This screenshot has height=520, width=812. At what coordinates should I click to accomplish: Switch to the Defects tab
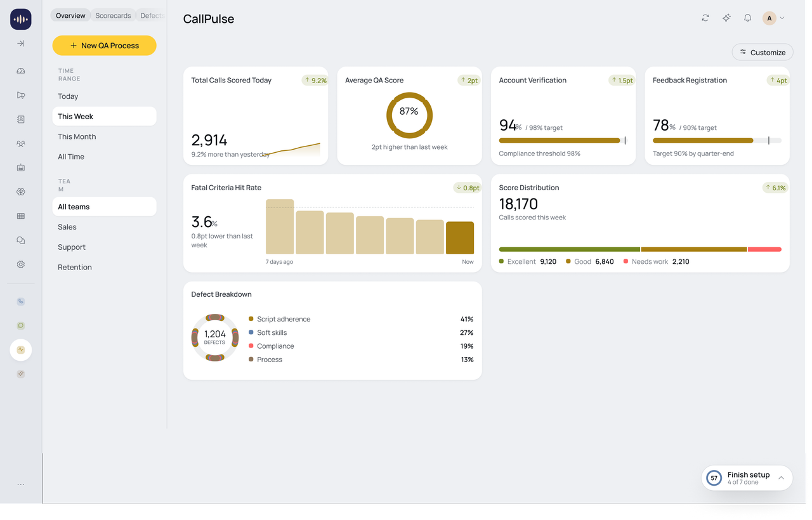click(152, 15)
